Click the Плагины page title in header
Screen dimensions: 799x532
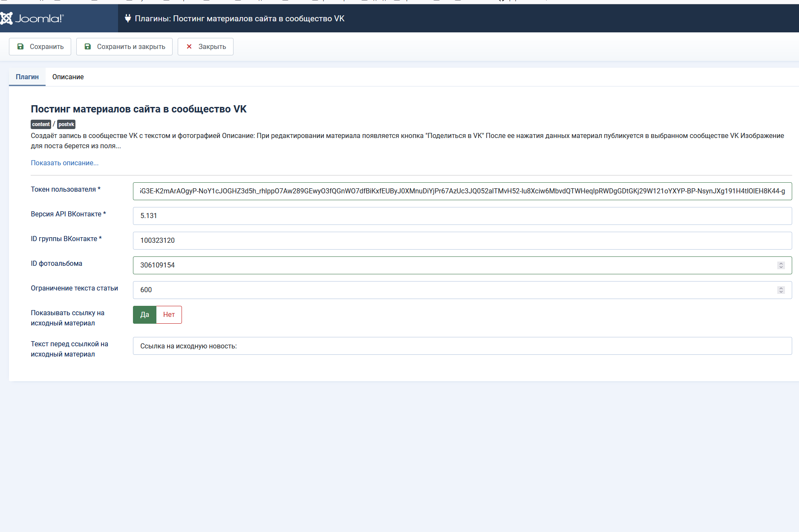[239, 18]
